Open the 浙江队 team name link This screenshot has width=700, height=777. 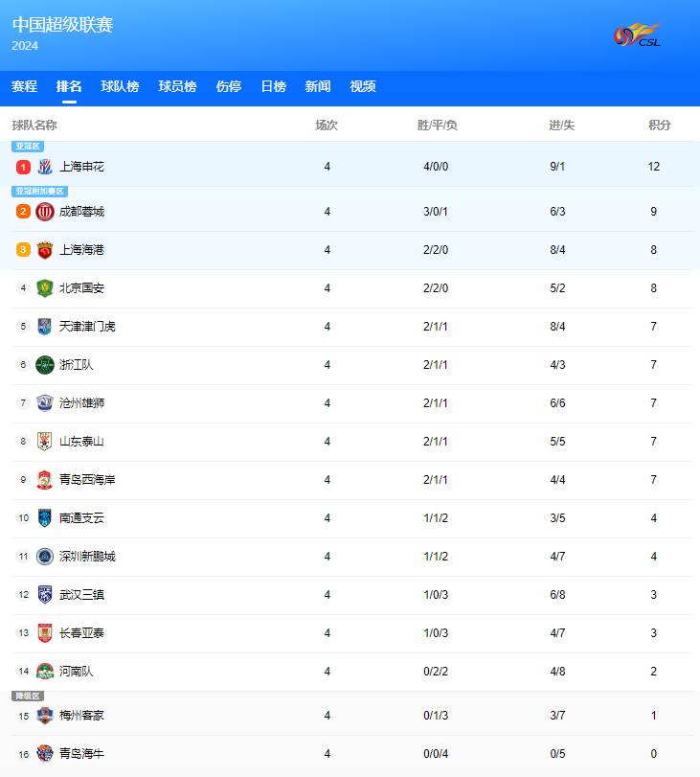[x=77, y=365]
